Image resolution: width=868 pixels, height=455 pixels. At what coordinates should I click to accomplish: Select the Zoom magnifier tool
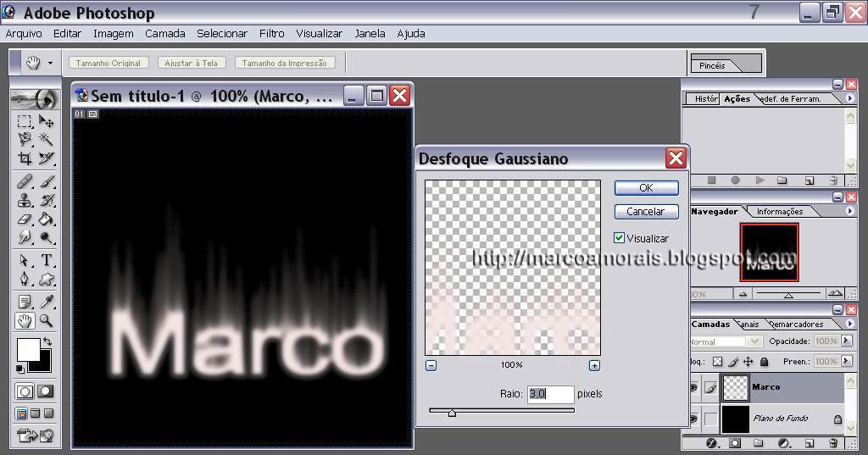tap(47, 320)
